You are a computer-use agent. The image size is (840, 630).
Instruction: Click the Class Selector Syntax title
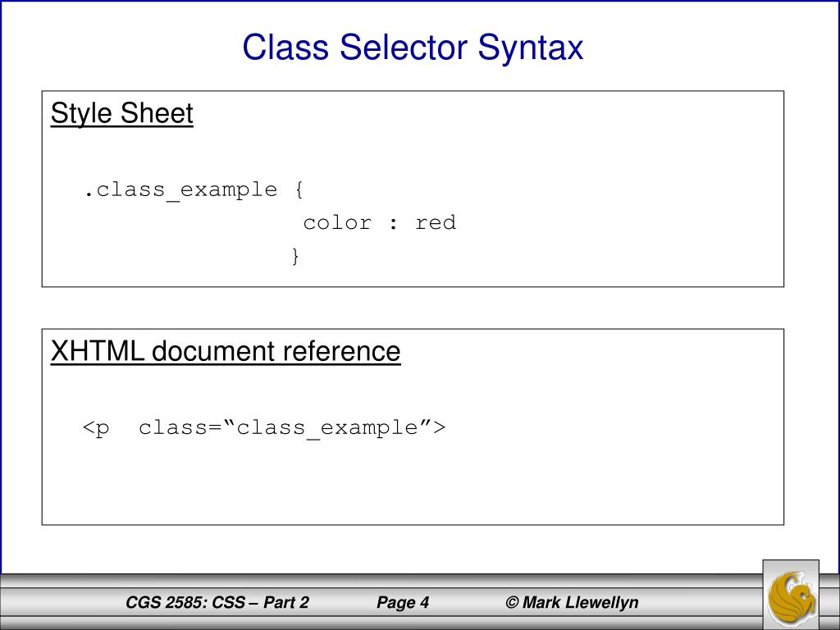[x=413, y=47]
